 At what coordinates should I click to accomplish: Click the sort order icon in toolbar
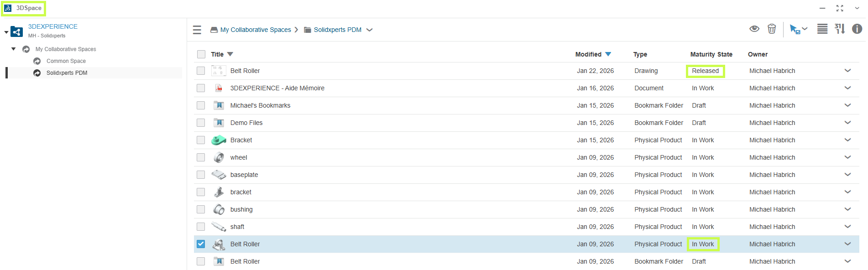point(840,29)
